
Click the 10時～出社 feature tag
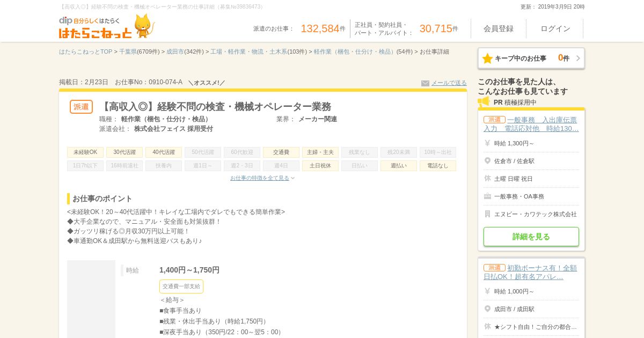[438, 152]
